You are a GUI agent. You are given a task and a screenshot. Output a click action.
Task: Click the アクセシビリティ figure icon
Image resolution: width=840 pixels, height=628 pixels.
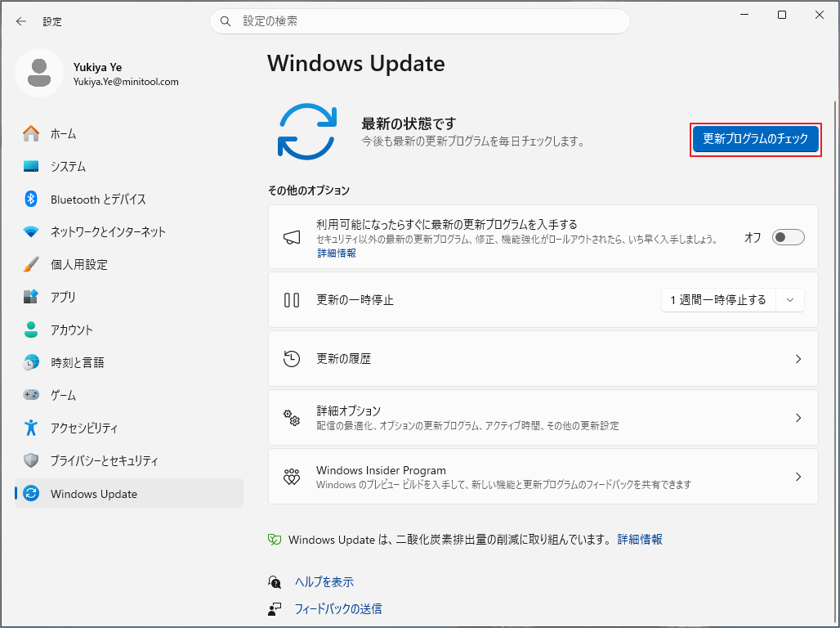pos(31,428)
